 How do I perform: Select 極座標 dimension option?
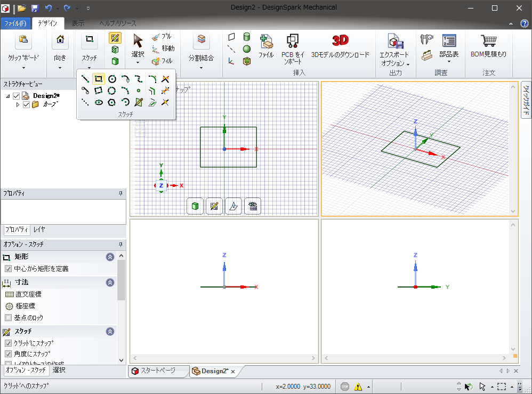[20, 306]
